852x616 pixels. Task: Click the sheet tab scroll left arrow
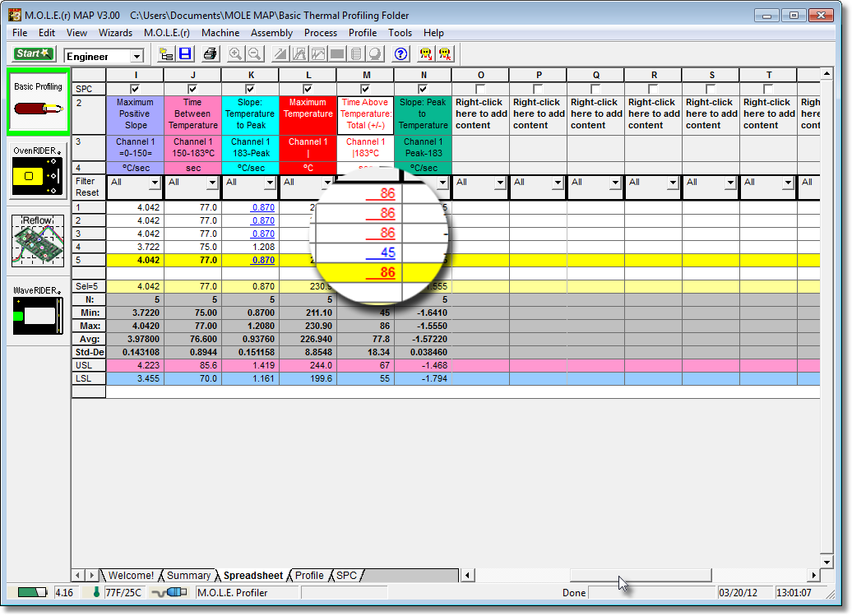pos(77,575)
